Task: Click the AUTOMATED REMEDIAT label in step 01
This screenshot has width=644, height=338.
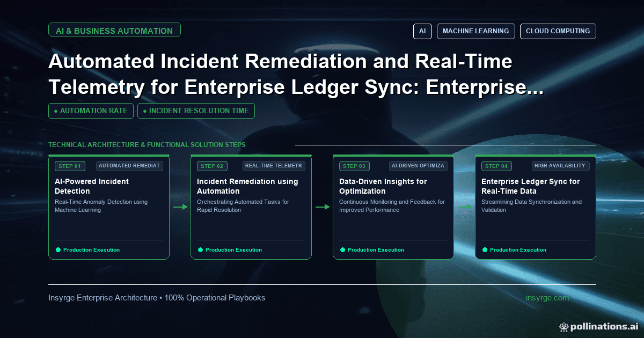Action: 129,166
